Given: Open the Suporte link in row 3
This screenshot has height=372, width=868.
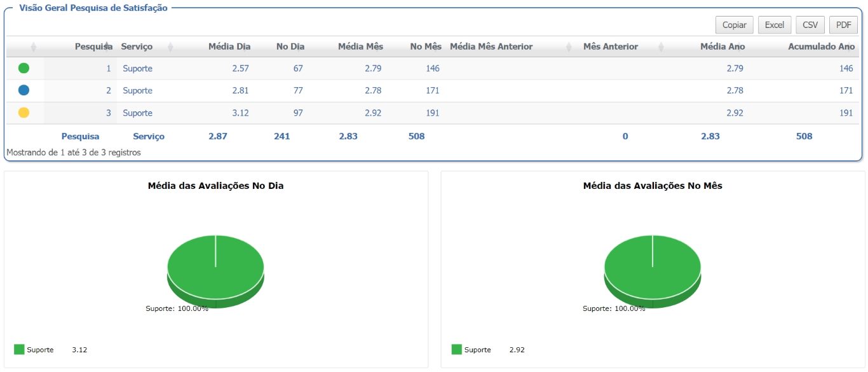Looking at the screenshot, I should tap(138, 113).
